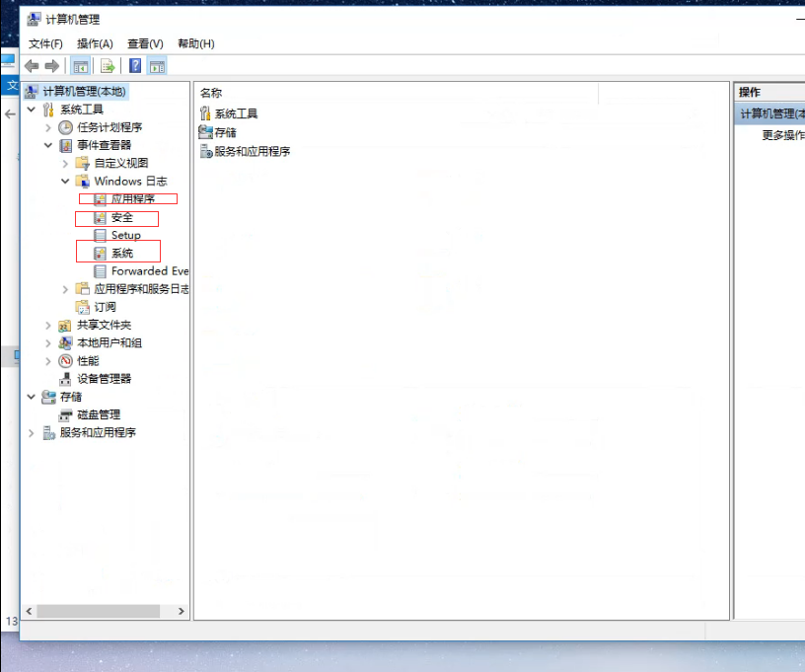Click the right scroll arrow of tree scrollbar
805x672 pixels.
coord(181,611)
